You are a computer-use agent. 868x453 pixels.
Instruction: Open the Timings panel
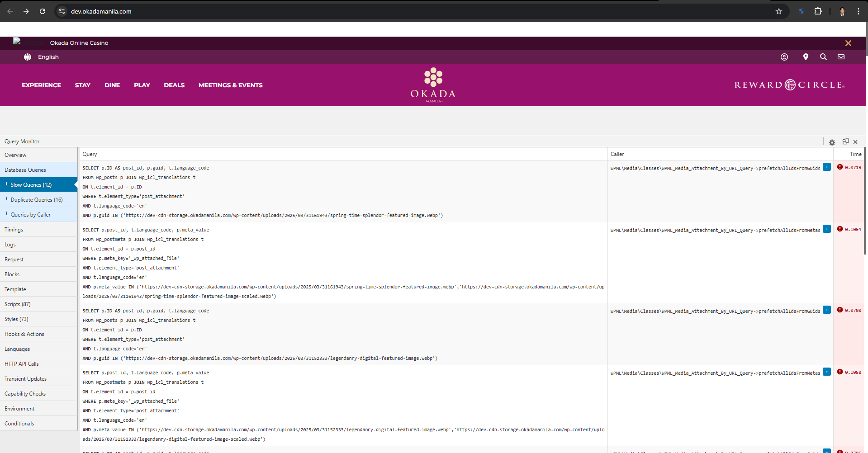(x=38, y=229)
